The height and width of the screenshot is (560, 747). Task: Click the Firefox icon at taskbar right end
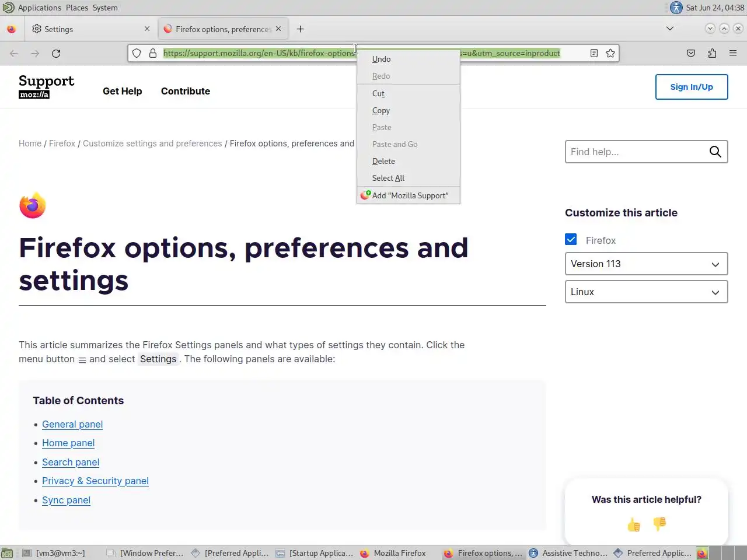pos(702,553)
